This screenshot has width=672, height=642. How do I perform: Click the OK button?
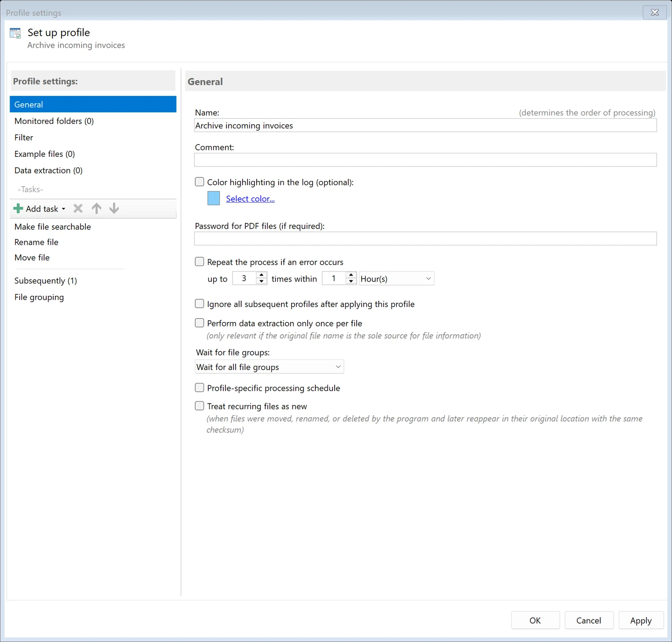(x=535, y=620)
